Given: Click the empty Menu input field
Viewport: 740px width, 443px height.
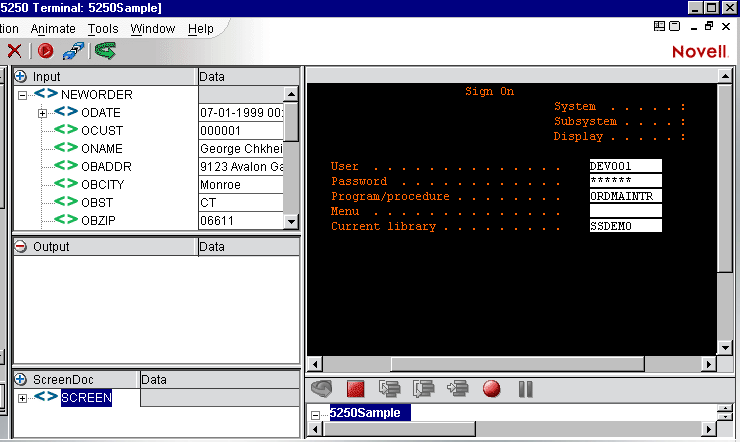Looking at the screenshot, I should pyautogui.click(x=625, y=211).
